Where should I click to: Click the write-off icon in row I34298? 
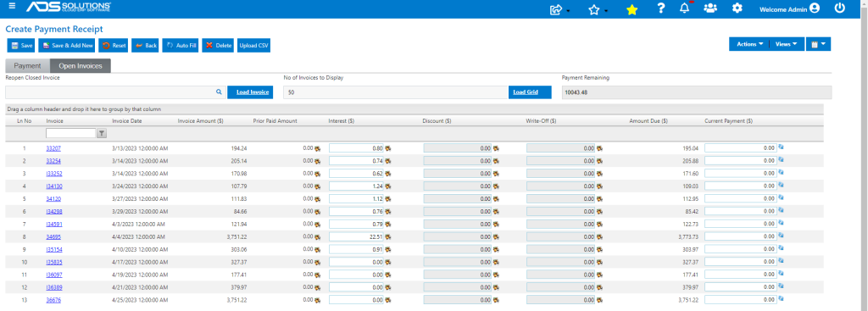coord(599,211)
